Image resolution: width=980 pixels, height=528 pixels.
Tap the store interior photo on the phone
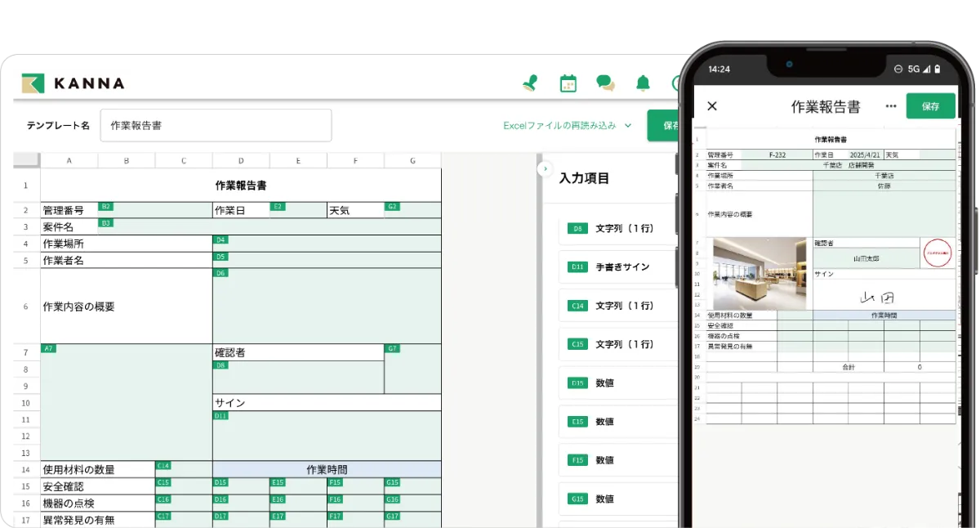point(759,273)
